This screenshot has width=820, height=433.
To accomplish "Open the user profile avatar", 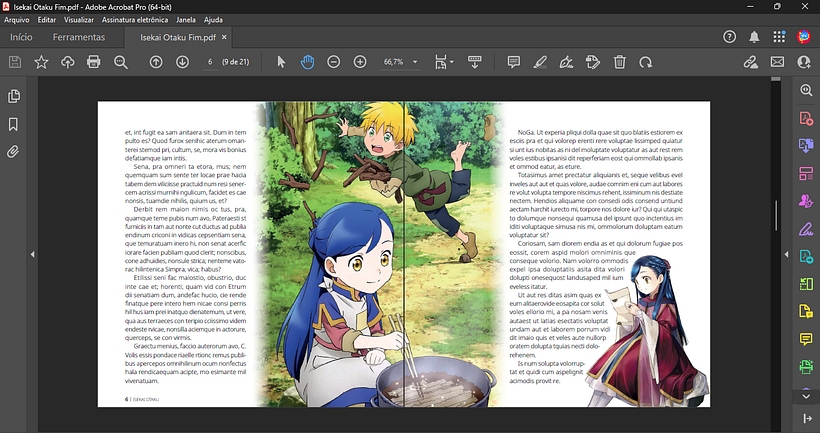I will (x=804, y=37).
